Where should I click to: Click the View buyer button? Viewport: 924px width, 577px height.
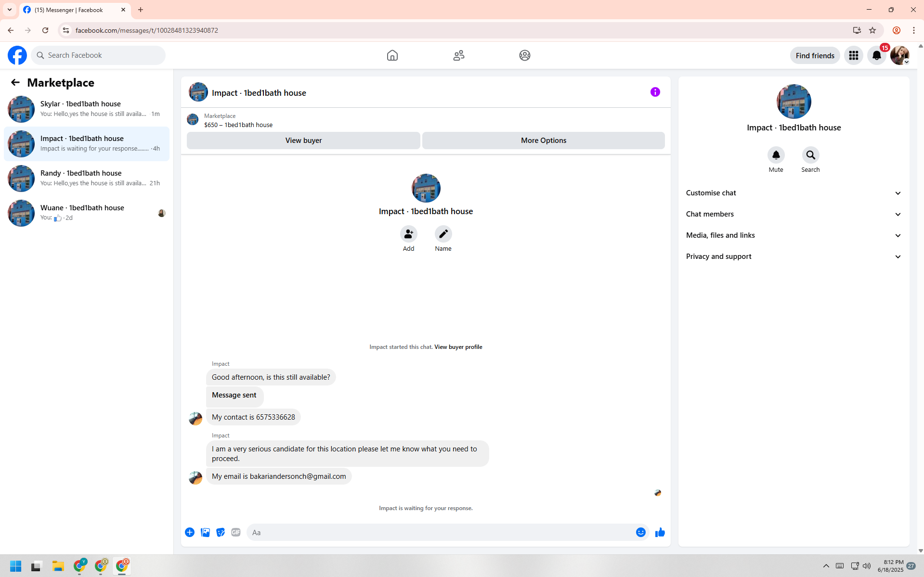[x=303, y=141]
